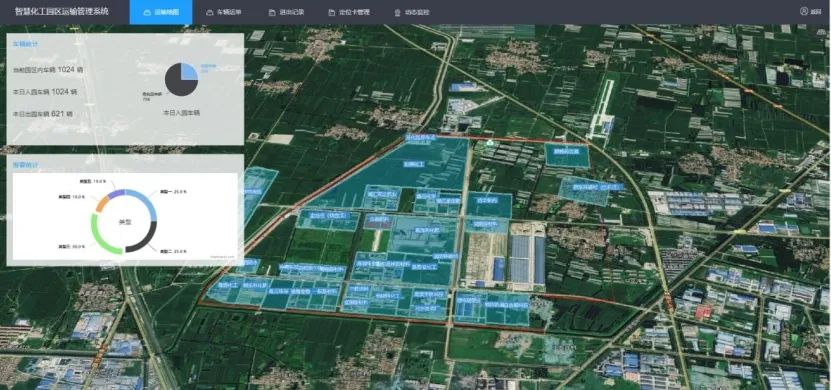Click the 报警统计 panel heading

pyautogui.click(x=24, y=165)
